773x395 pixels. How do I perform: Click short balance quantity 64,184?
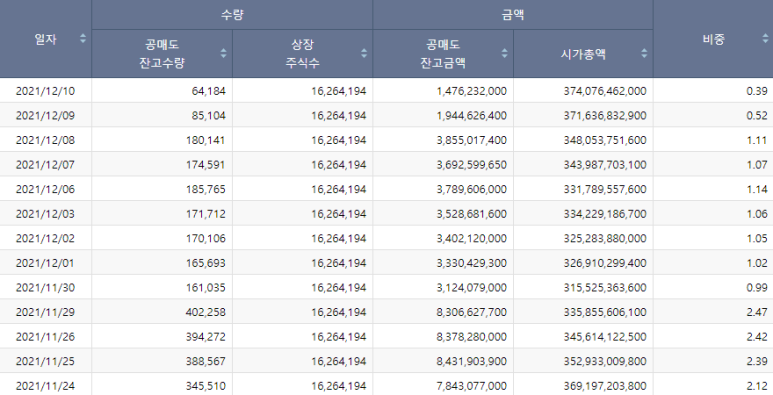pos(209,91)
